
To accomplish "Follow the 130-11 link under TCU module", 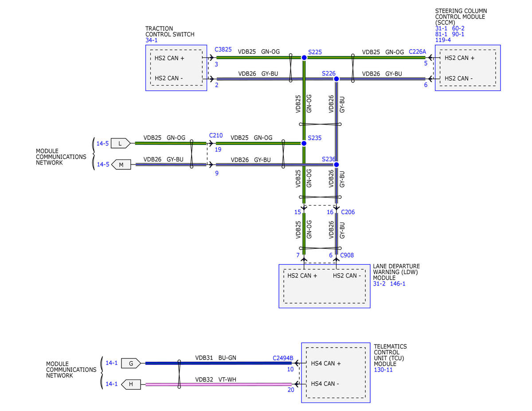I will (383, 369).
